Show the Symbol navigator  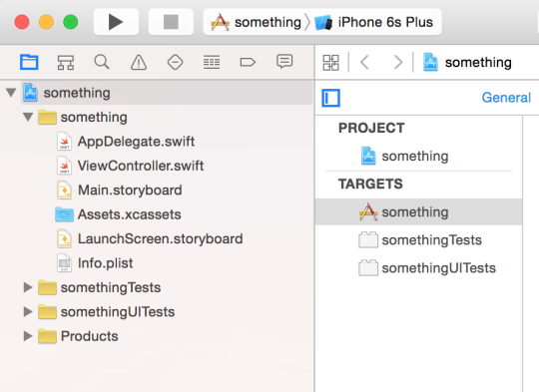(65, 62)
